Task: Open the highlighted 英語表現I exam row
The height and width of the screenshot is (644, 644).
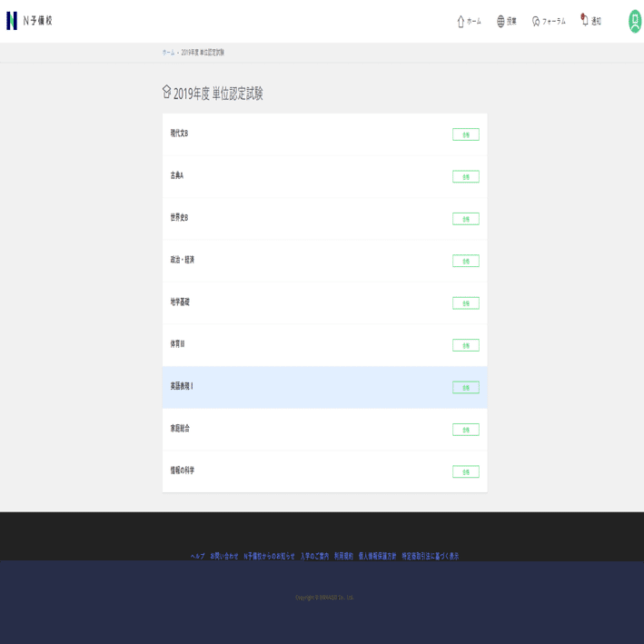Action: tap(325, 387)
